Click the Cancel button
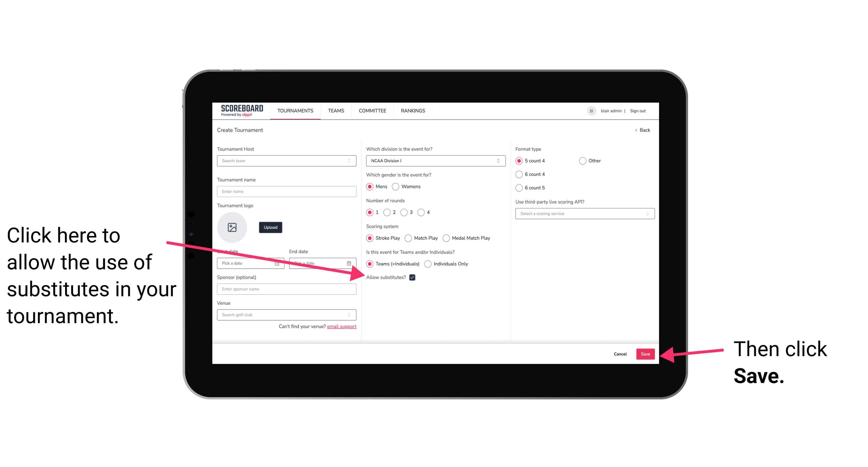The height and width of the screenshot is (467, 868). point(621,354)
